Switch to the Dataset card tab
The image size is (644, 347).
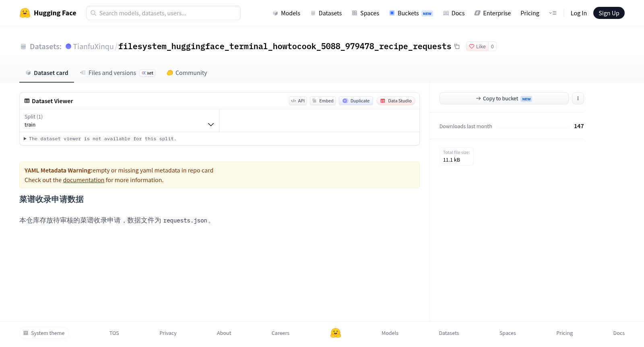point(47,73)
